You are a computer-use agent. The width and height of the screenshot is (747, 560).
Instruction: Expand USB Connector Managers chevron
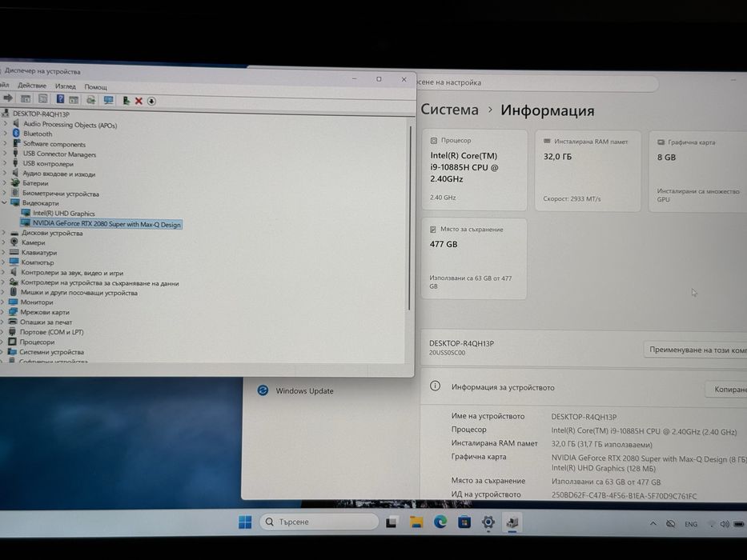pyautogui.click(x=6, y=154)
